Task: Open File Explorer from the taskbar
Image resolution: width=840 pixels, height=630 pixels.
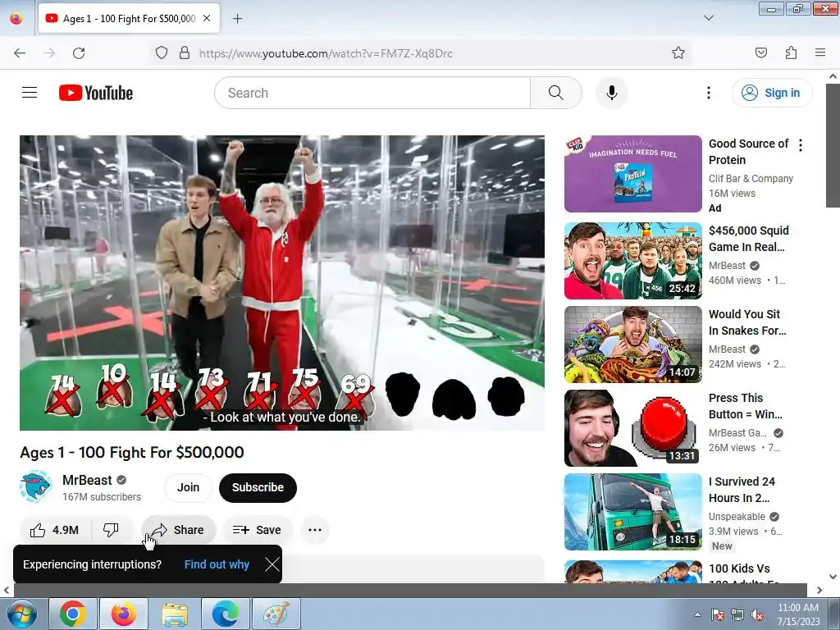Action: 175,614
